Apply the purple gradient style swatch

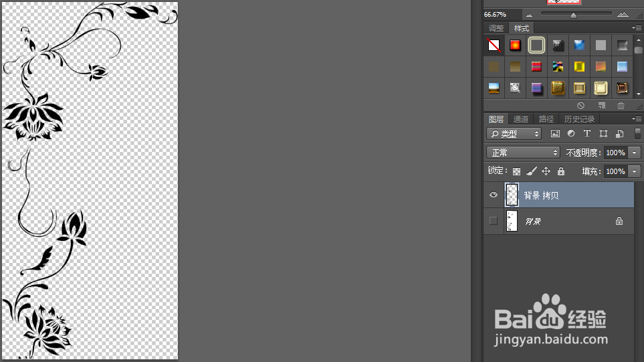coord(536,88)
